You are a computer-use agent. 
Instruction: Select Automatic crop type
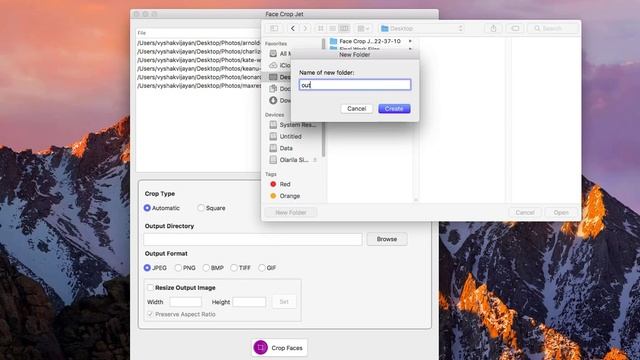tap(147, 208)
